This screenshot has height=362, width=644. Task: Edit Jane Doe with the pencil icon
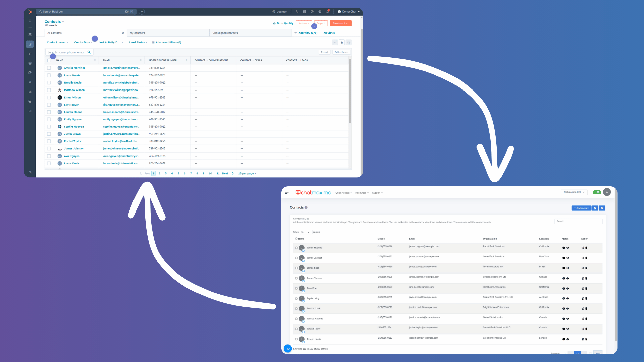click(583, 288)
